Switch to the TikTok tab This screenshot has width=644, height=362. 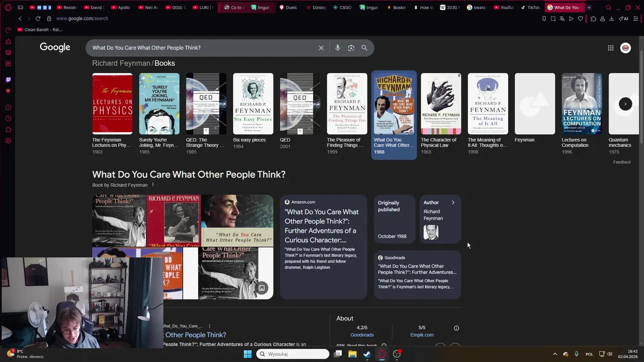pos(530,8)
